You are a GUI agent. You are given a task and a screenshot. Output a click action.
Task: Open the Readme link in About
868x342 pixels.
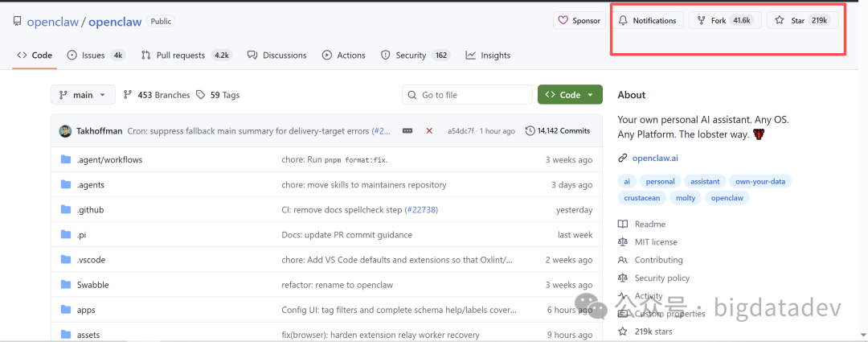click(x=650, y=225)
